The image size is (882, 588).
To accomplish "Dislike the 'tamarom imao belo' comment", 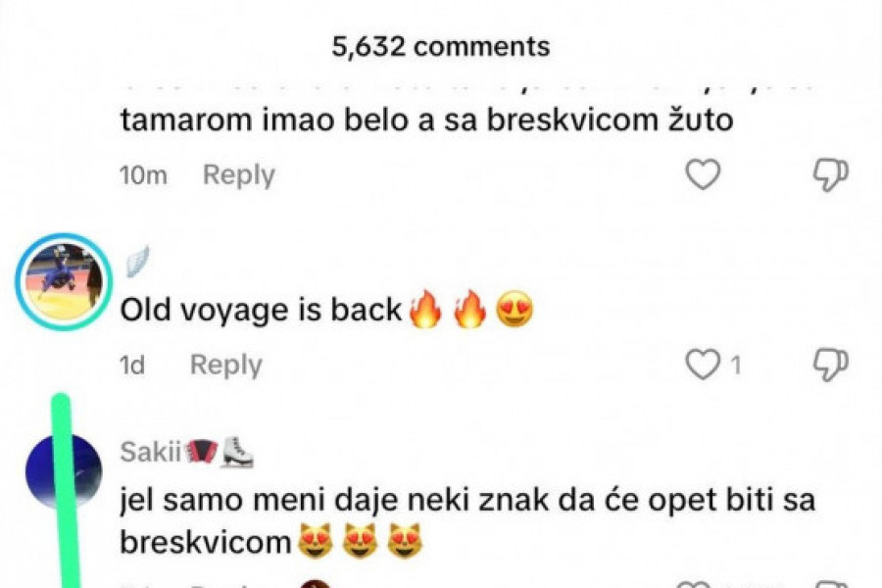I will (831, 174).
